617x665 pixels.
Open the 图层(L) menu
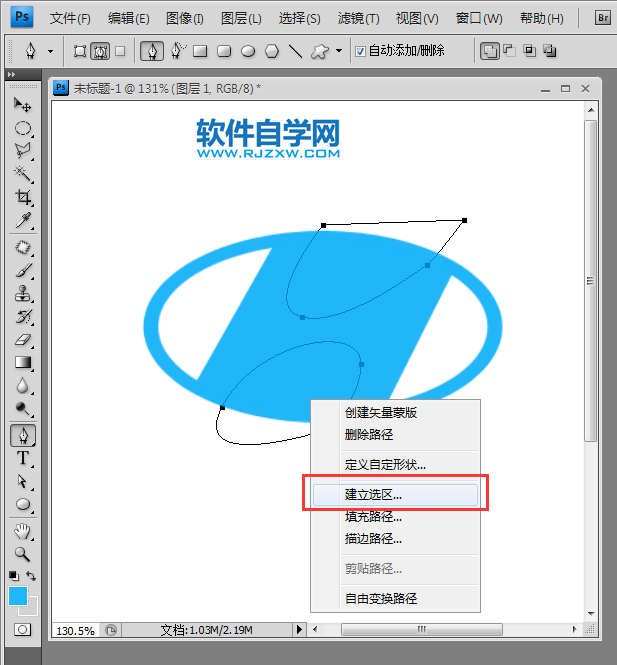241,18
